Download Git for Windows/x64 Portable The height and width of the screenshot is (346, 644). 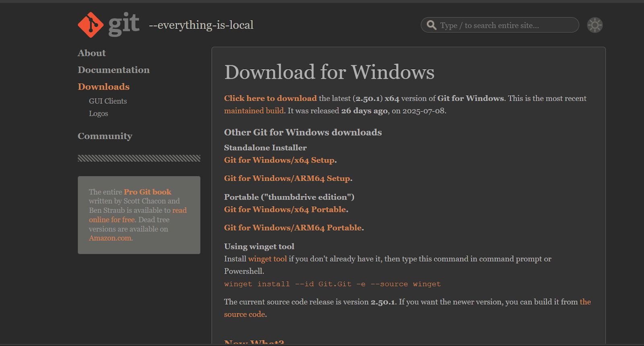[285, 210]
